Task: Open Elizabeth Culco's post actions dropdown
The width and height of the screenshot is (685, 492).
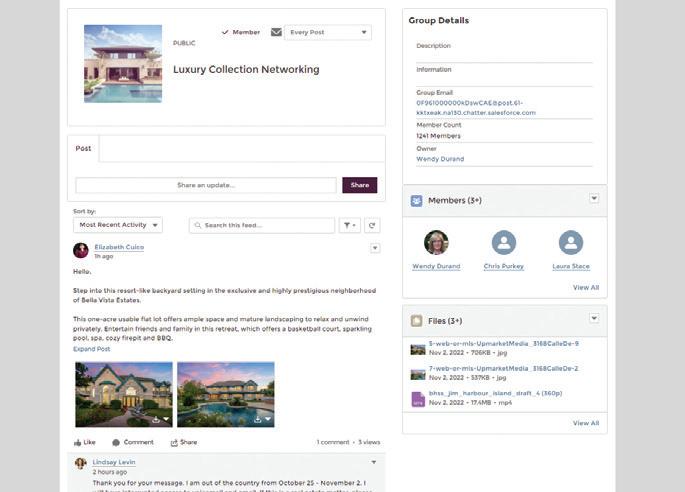Action: [375, 248]
